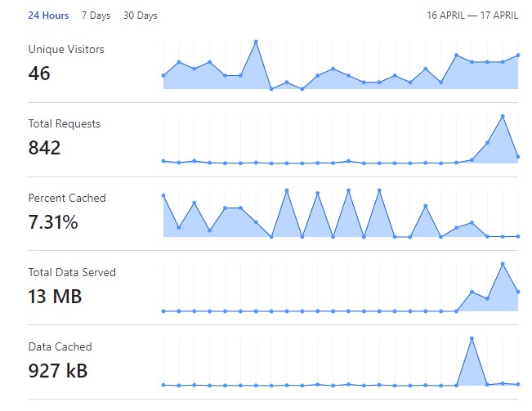Click the Total Requests label
The image size is (532, 411).
(65, 124)
